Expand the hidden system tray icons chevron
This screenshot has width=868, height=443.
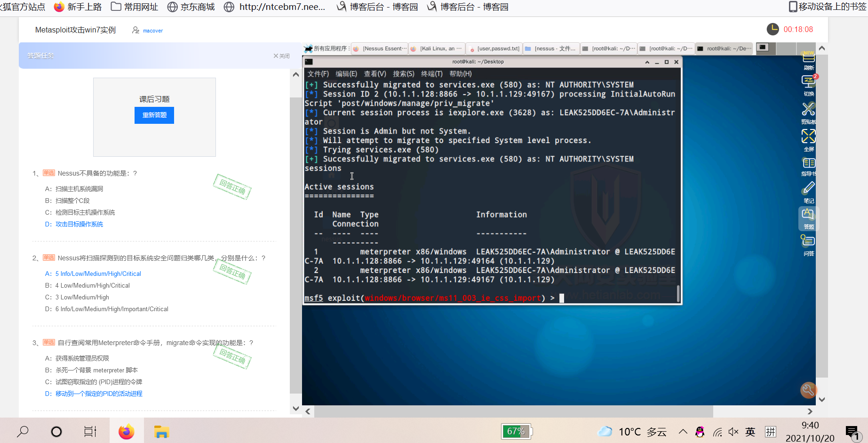click(x=683, y=432)
